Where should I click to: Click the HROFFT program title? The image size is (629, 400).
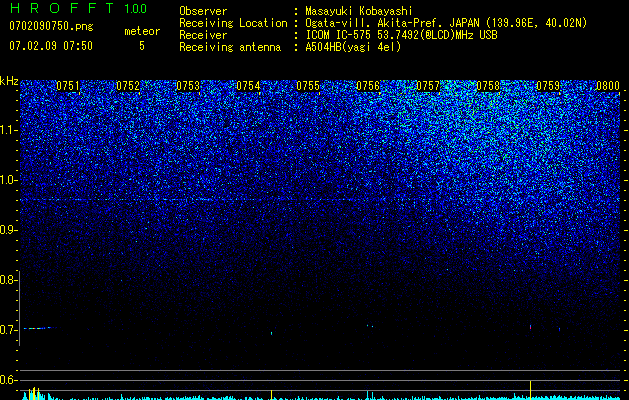pos(62,8)
